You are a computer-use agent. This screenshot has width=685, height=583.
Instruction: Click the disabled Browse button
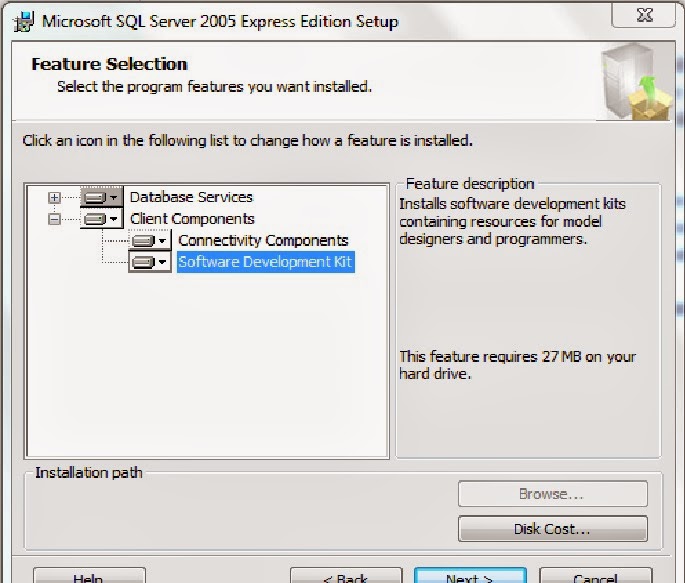[553, 494]
